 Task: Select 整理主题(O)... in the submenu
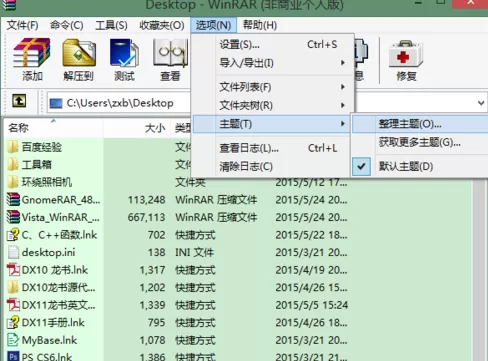coord(420,124)
